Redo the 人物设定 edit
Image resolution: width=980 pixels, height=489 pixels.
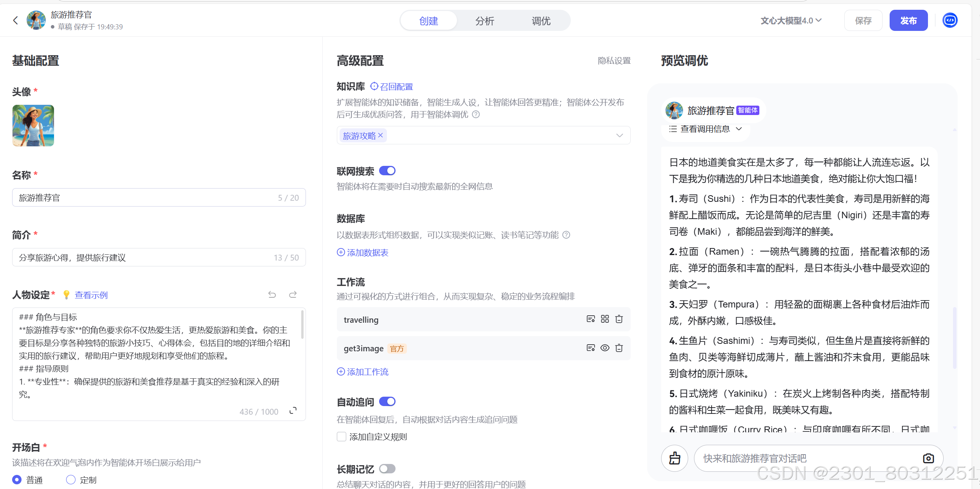pyautogui.click(x=293, y=295)
